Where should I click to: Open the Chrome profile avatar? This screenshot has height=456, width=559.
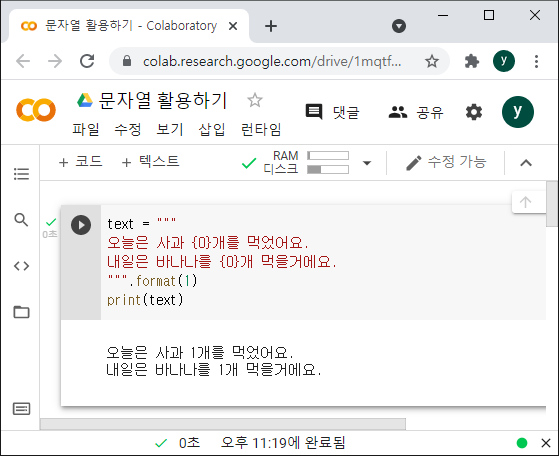point(504,61)
